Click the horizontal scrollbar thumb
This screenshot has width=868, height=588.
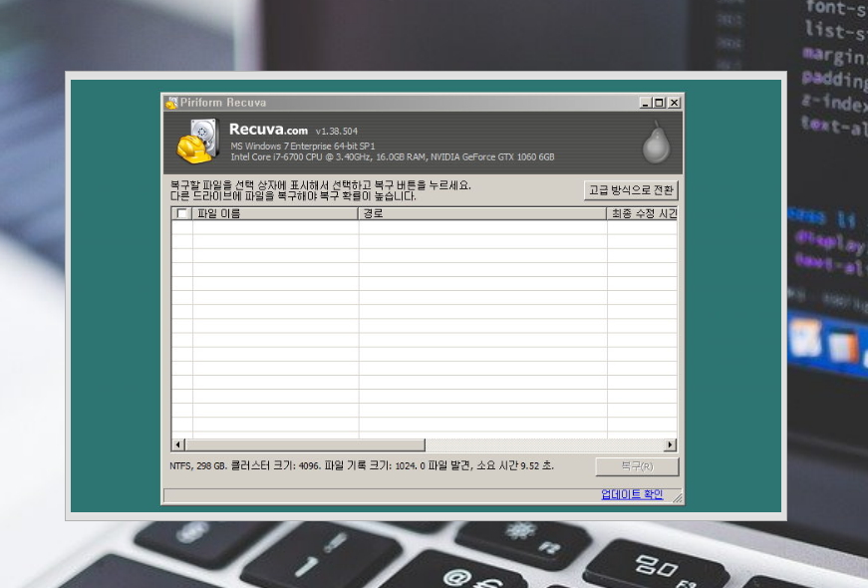[305, 444]
